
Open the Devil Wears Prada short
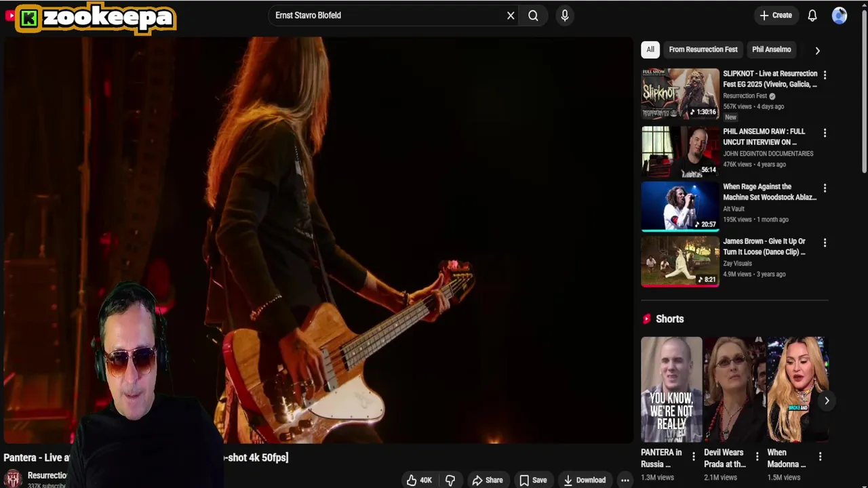(734, 390)
